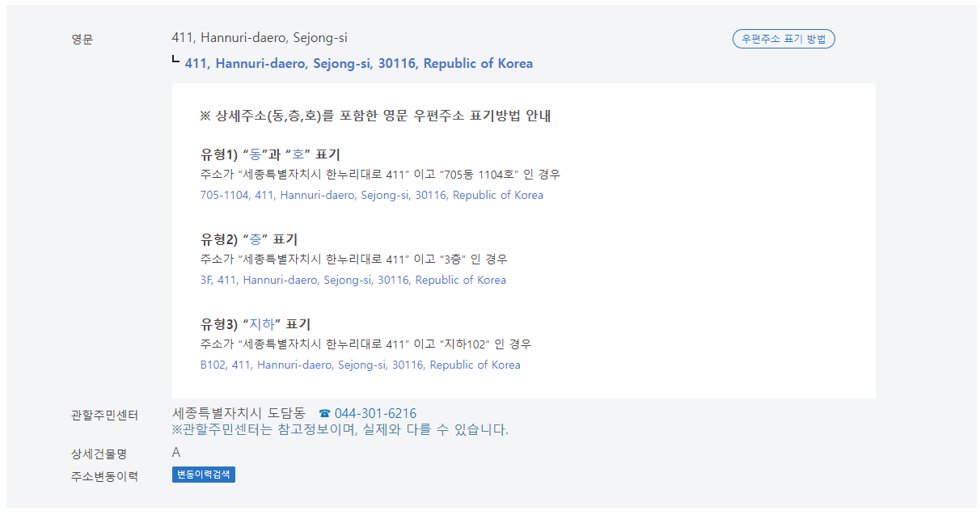Click the plain address 411, Hannuri-daero, Sejong-si
This screenshot has width=980, height=515.
click(x=260, y=38)
